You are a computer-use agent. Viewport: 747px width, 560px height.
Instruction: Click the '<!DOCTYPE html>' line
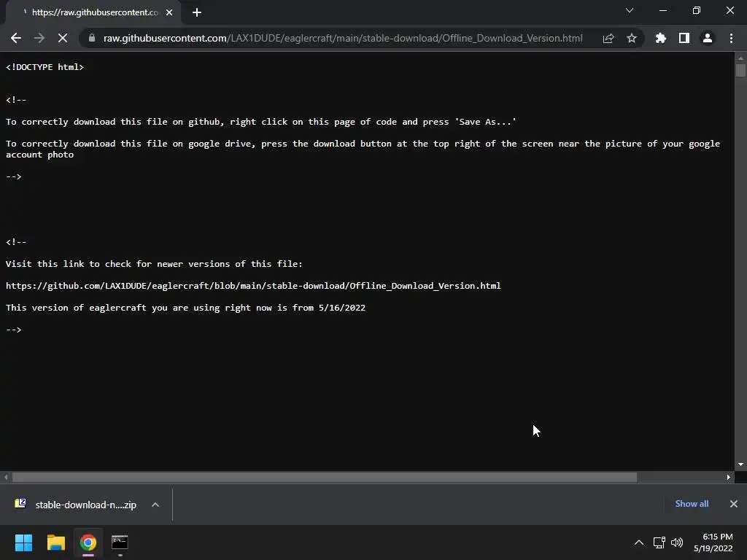pos(44,67)
